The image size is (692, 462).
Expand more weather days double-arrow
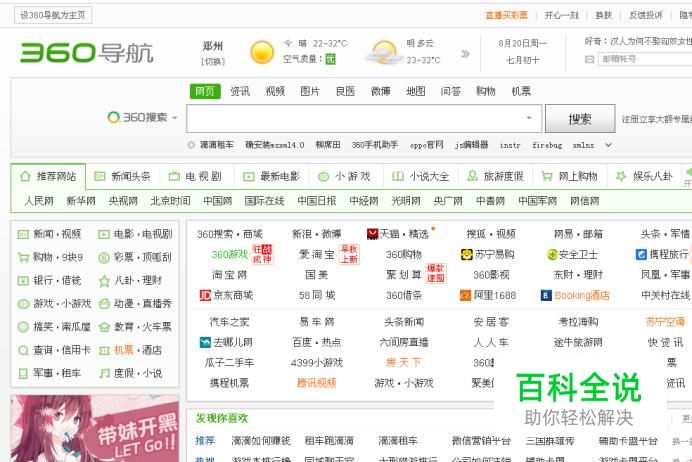(x=465, y=54)
